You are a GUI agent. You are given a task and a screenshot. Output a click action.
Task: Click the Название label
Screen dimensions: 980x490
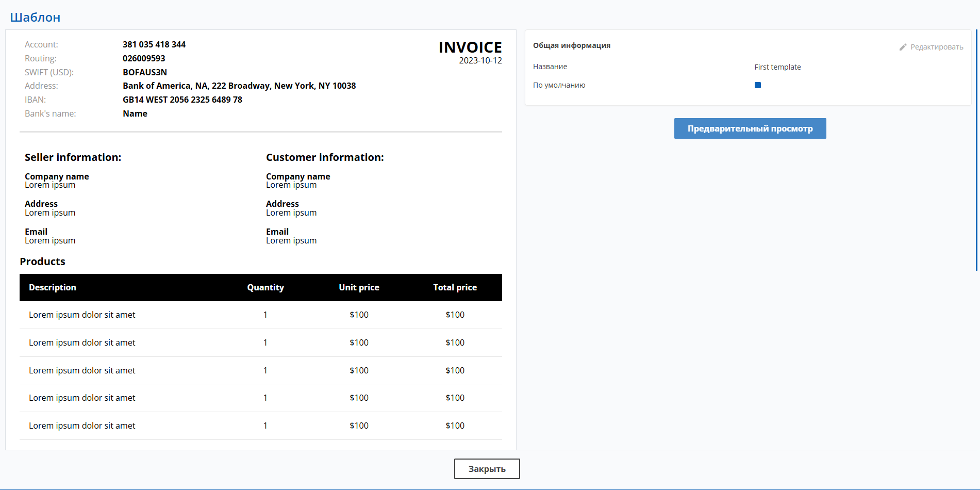550,67
